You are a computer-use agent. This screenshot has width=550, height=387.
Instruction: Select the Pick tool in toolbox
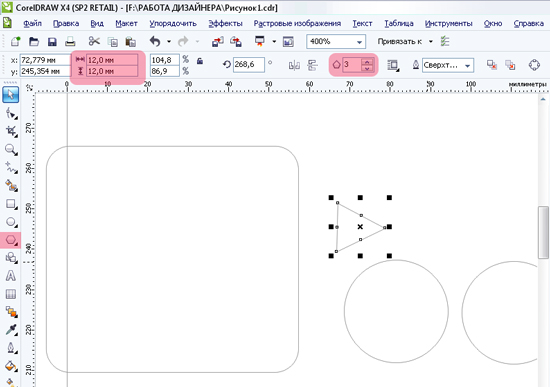pyautogui.click(x=11, y=95)
